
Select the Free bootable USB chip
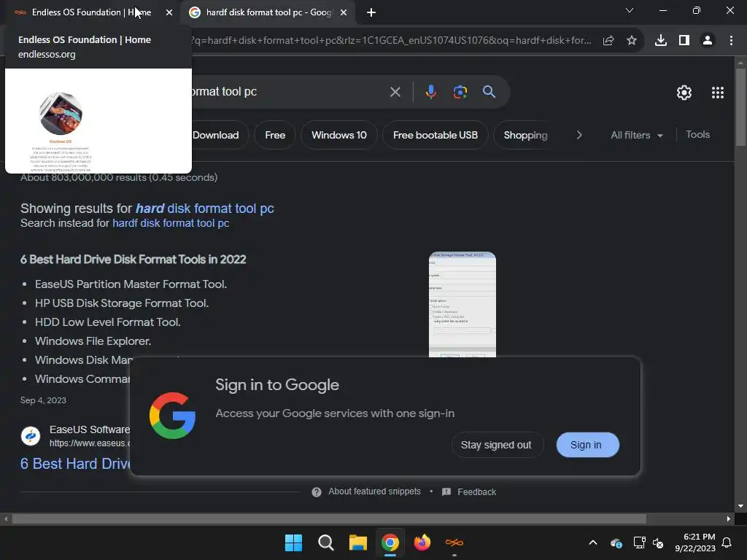(436, 135)
